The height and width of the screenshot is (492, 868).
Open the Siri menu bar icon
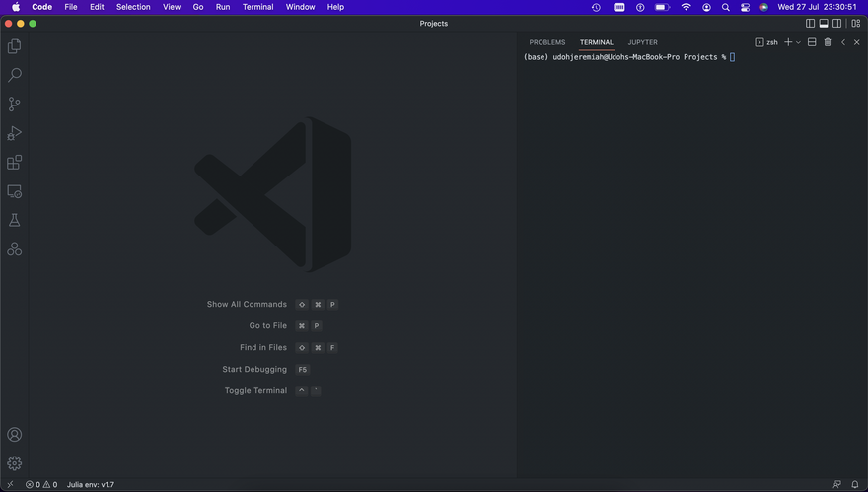(763, 7)
